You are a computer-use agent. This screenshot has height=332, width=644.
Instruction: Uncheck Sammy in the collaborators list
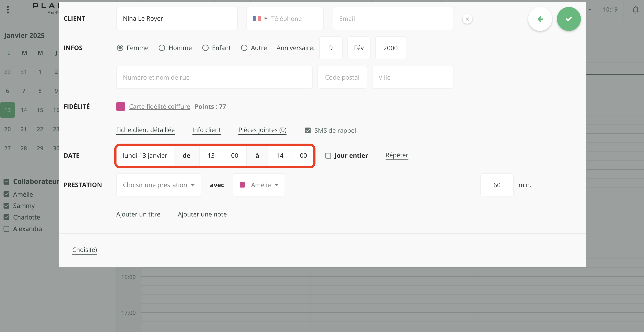7,206
